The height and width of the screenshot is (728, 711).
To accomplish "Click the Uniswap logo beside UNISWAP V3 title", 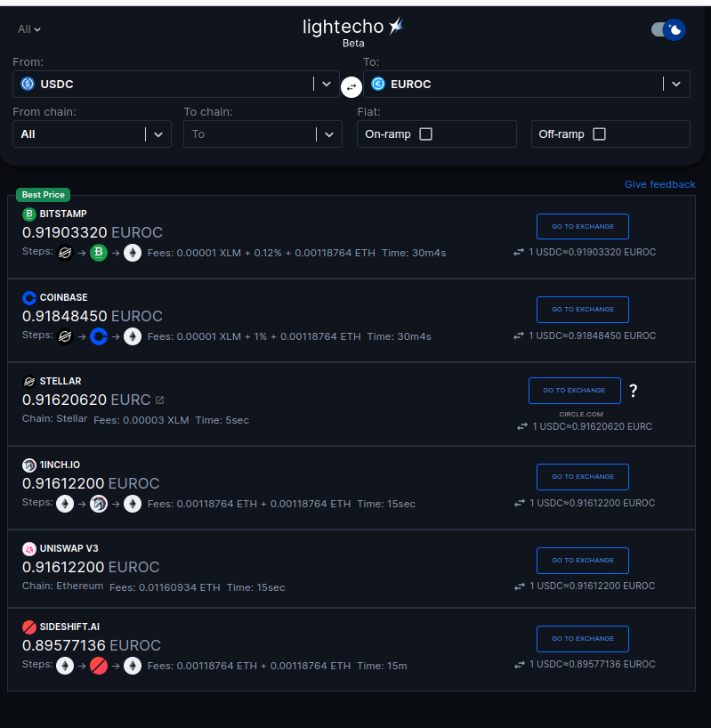I will click(x=29, y=549).
